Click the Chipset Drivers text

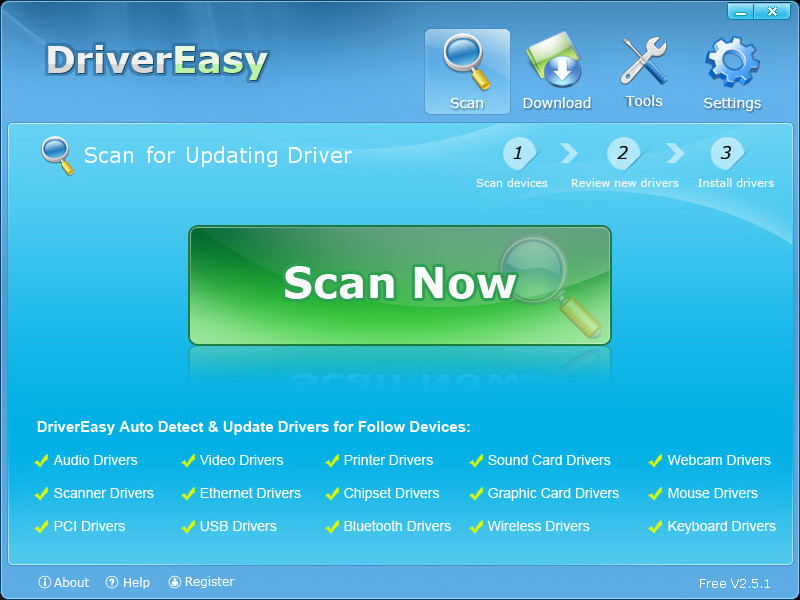pos(391,493)
